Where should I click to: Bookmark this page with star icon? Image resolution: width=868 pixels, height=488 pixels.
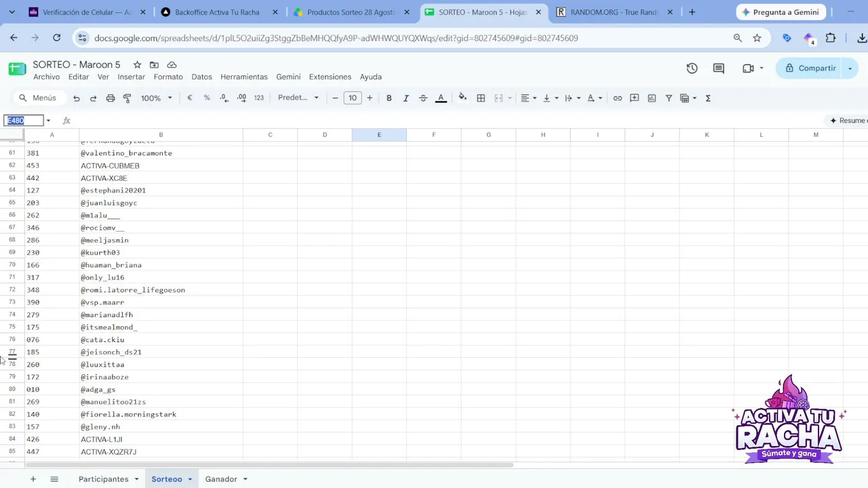(x=757, y=38)
